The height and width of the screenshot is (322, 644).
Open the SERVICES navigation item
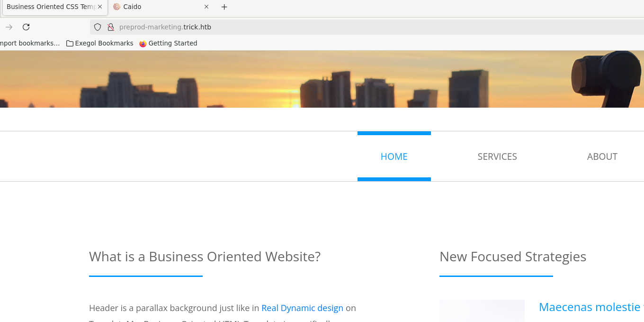[497, 156]
